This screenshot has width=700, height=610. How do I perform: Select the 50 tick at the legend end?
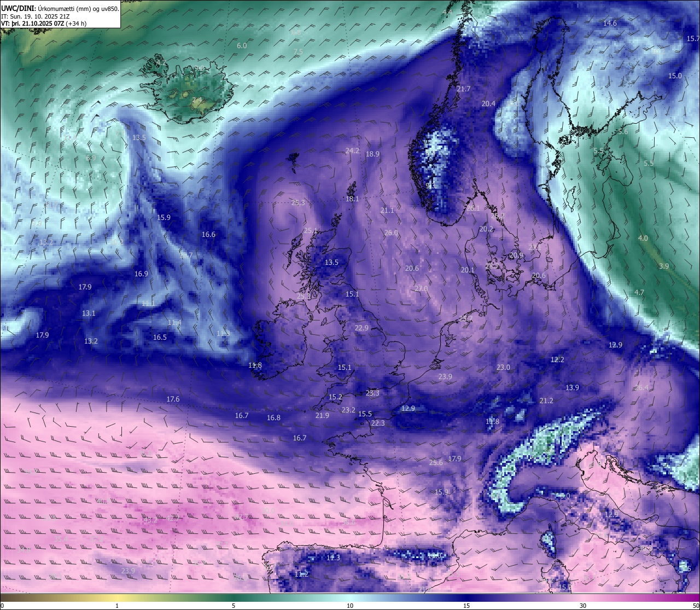695,606
